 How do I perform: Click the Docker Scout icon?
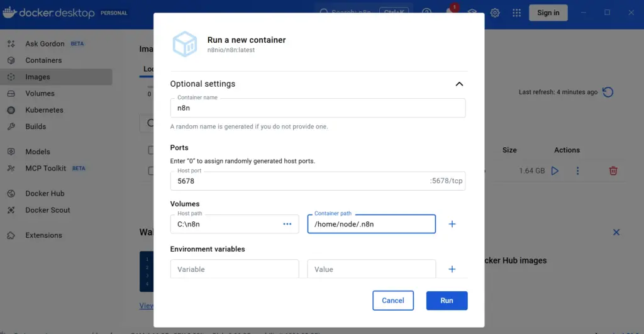click(x=11, y=210)
